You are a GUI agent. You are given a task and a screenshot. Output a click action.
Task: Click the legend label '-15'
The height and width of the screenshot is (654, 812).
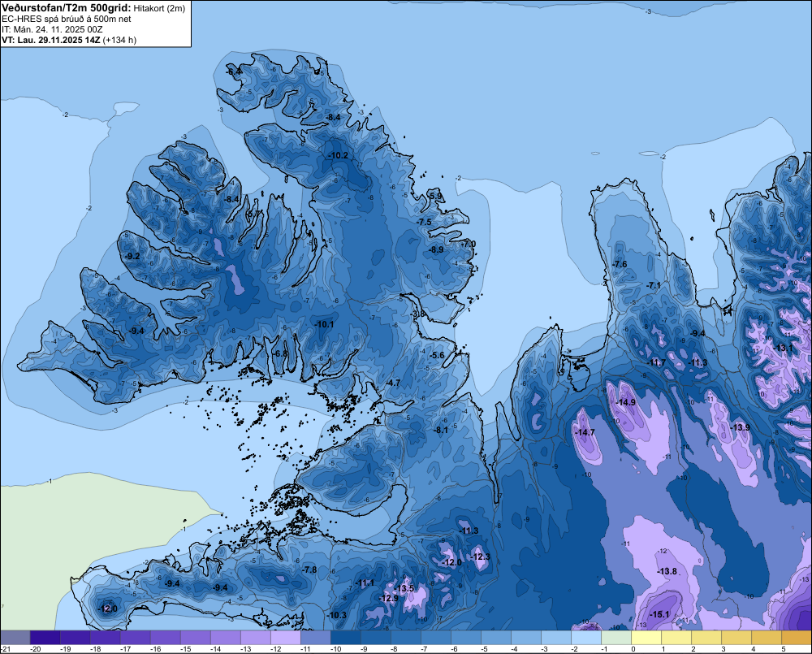pos(185,649)
